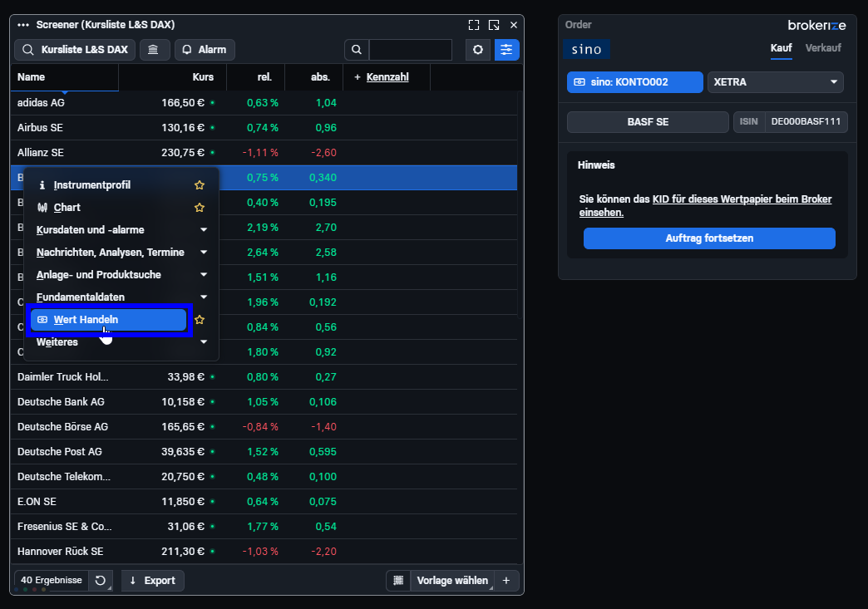Click the Alarm bell button

pos(205,50)
